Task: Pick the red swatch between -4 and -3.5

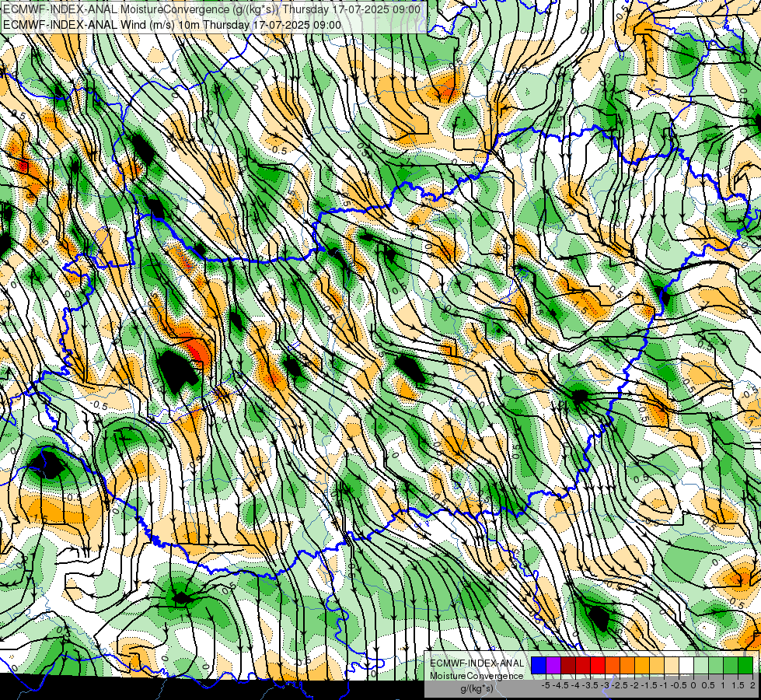Action: point(583,666)
